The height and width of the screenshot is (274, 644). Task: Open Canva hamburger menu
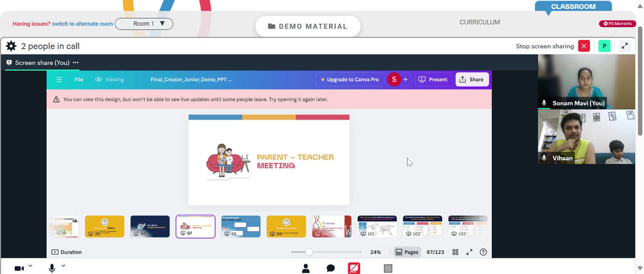click(59, 80)
